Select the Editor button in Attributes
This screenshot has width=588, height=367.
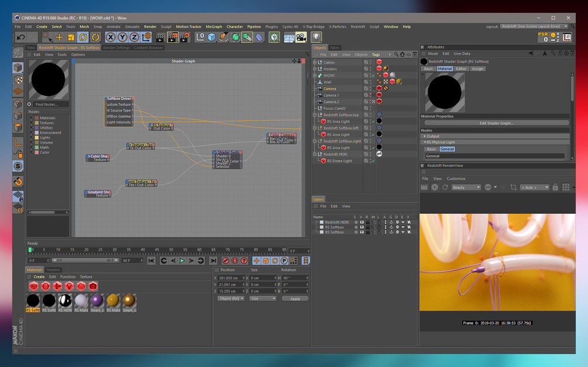click(x=461, y=68)
